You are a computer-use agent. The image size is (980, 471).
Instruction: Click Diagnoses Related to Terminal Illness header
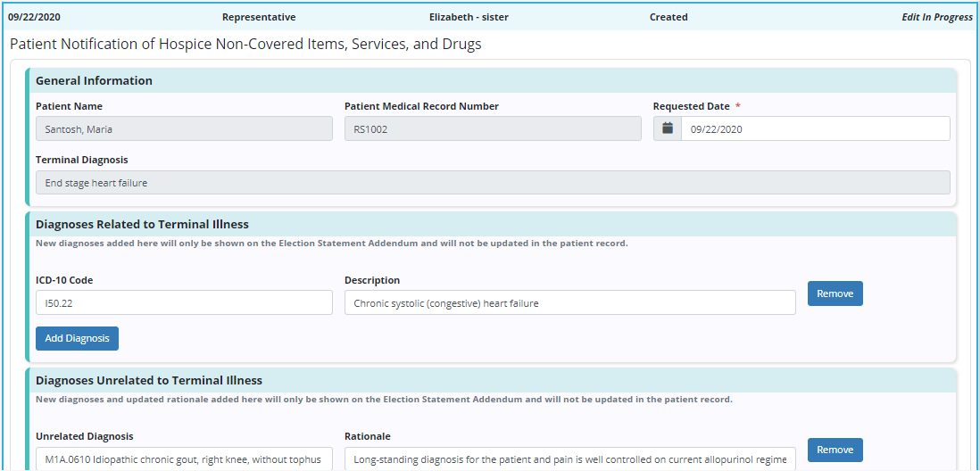click(x=142, y=224)
